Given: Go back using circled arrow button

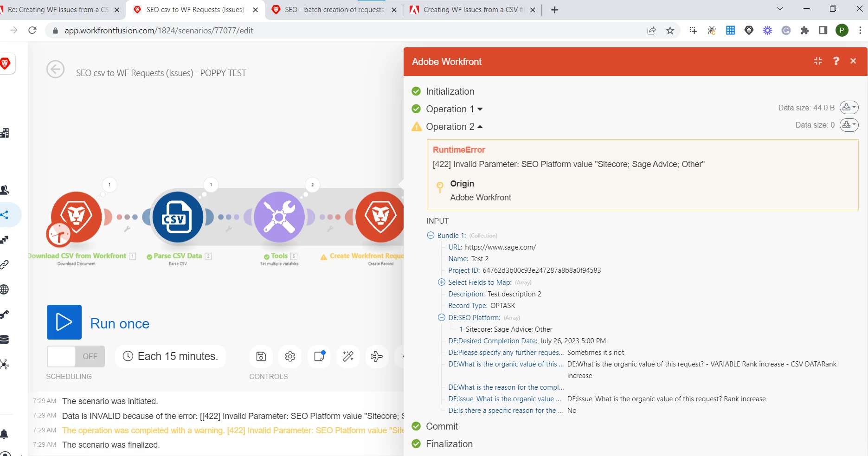Looking at the screenshot, I should pos(55,70).
